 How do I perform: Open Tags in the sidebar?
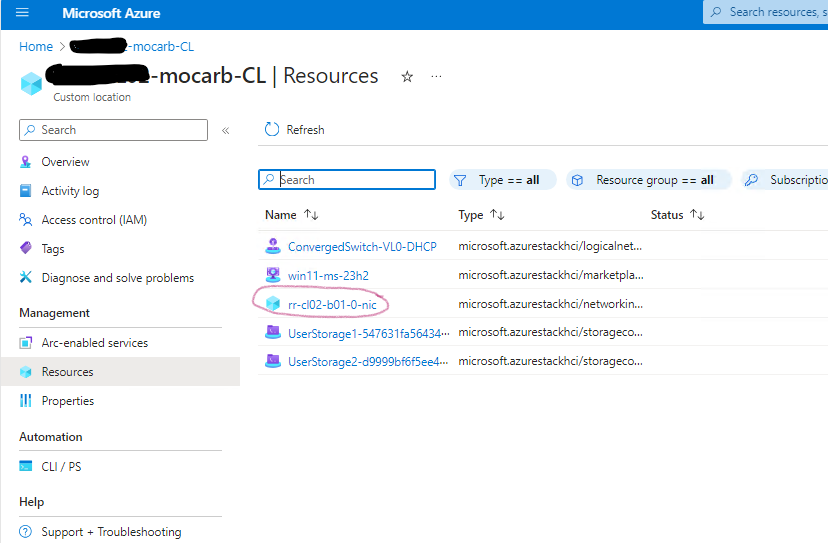pos(53,249)
